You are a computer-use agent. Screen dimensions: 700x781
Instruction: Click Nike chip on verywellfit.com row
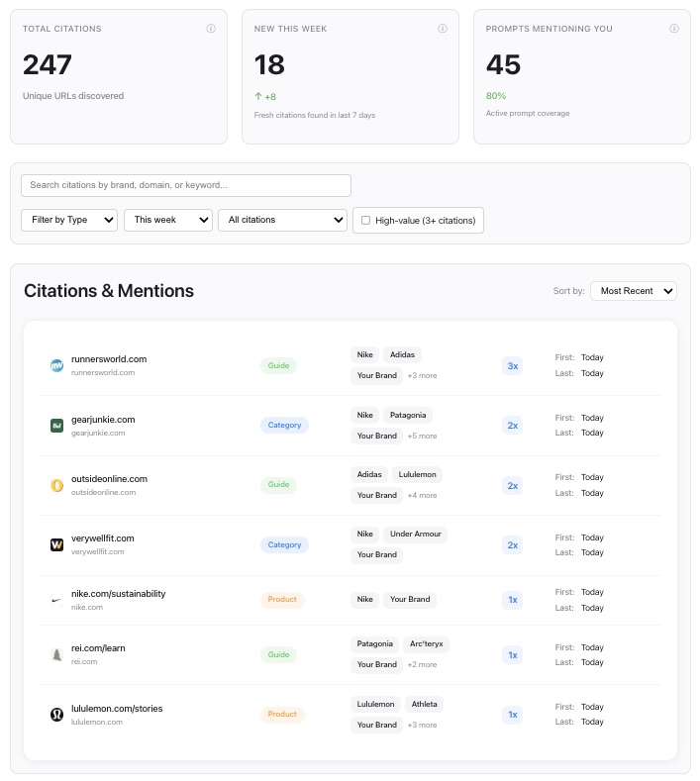(364, 534)
